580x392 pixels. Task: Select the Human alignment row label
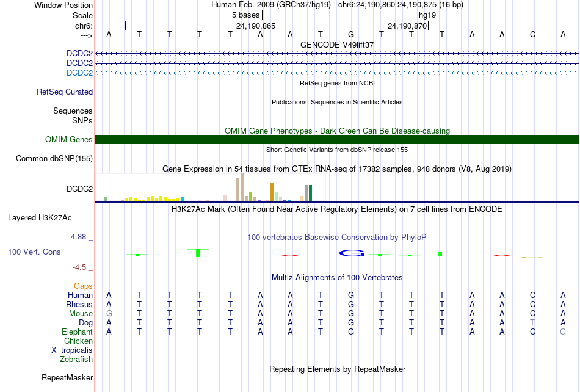80,295
